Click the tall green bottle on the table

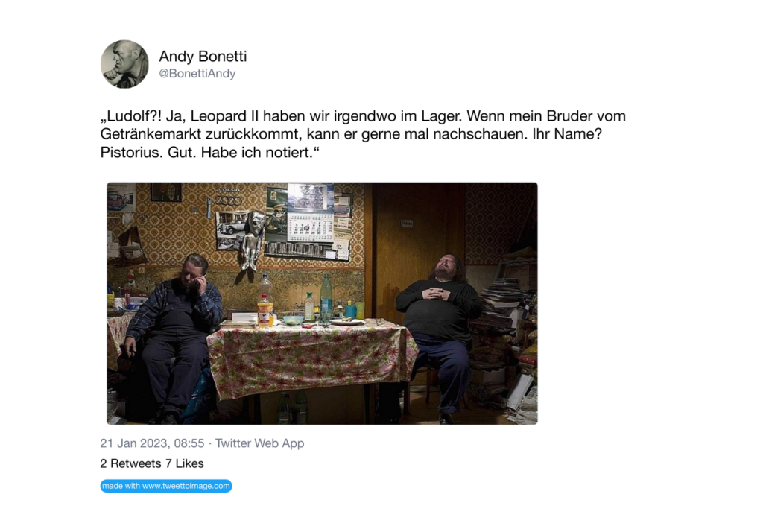click(x=326, y=298)
